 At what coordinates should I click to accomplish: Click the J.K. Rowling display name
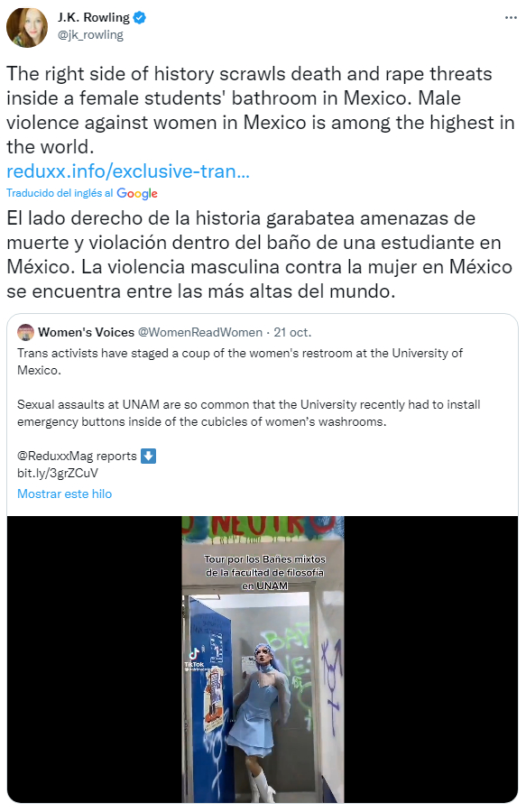pyautogui.click(x=94, y=18)
